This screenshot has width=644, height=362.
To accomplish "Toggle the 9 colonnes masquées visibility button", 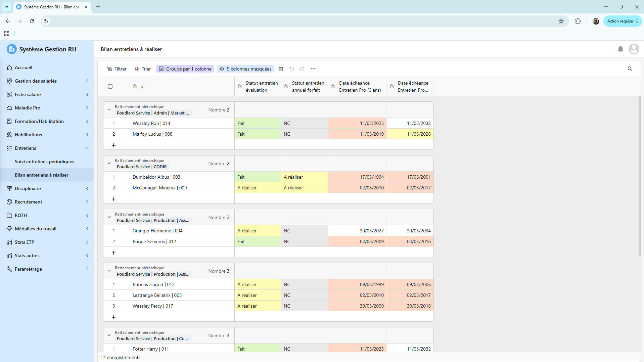I will tap(245, 69).
